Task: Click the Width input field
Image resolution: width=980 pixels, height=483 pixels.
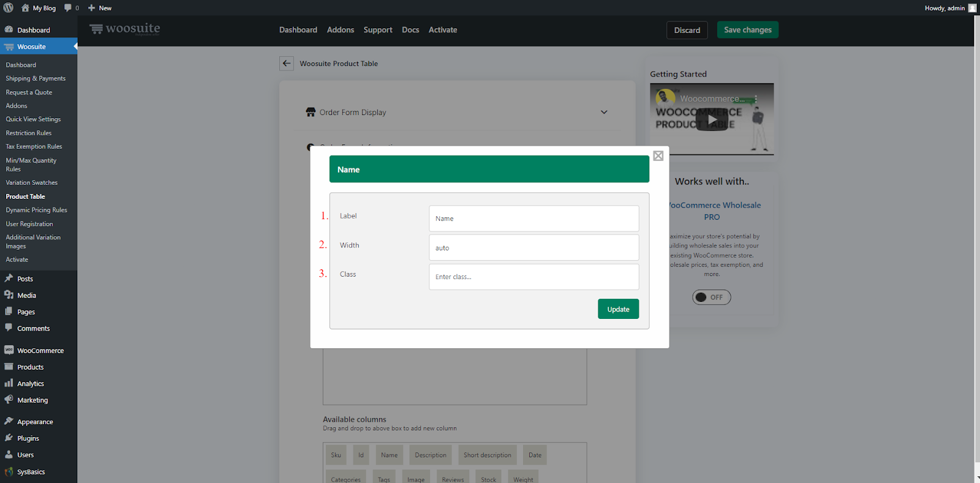Action: pos(533,248)
